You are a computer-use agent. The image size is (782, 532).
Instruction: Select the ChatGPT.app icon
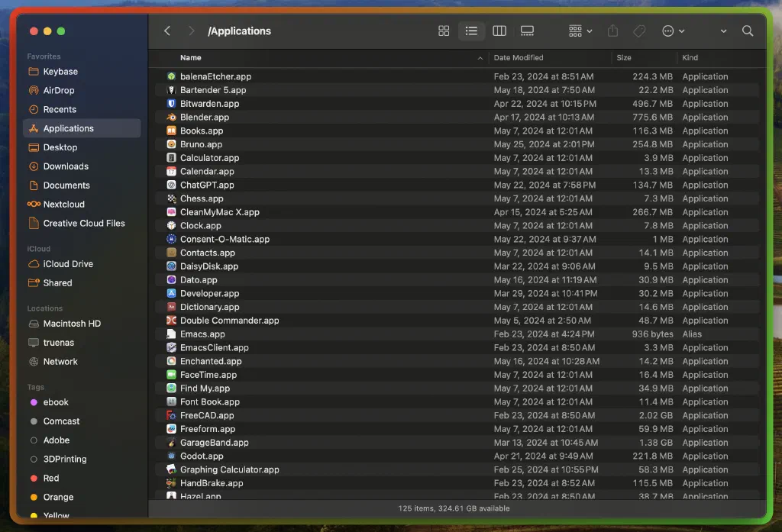[x=171, y=185]
